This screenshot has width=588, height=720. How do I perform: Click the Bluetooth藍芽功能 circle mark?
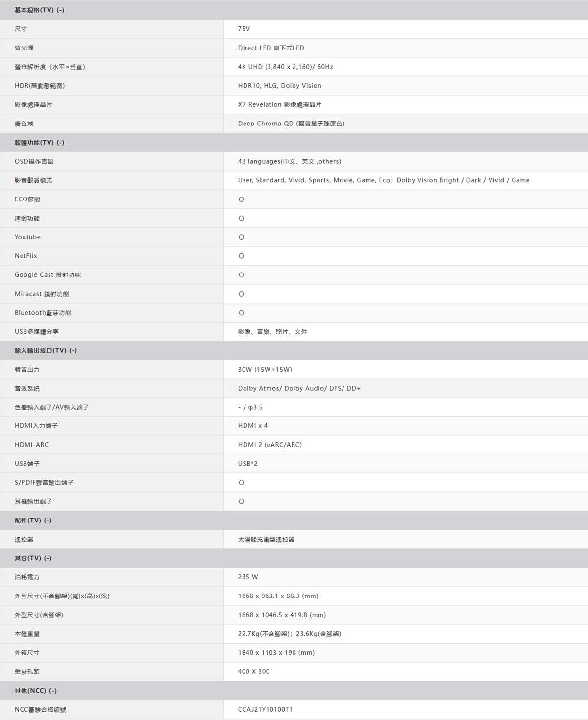[241, 313]
